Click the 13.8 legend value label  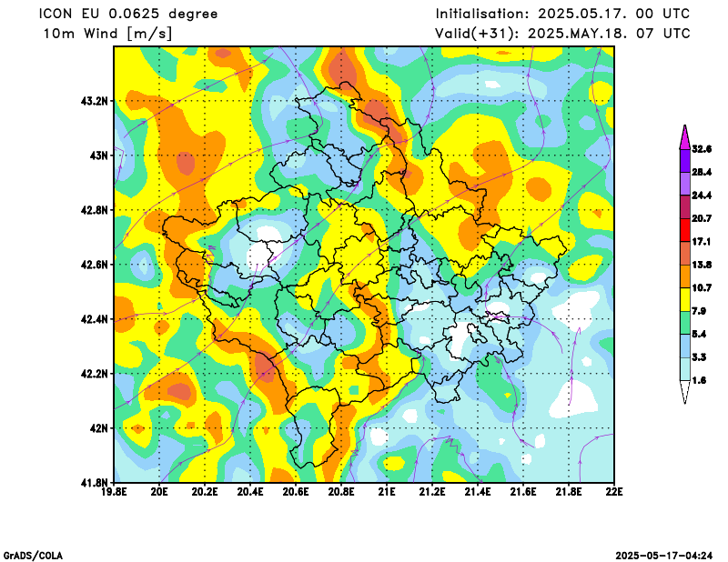[702, 265]
